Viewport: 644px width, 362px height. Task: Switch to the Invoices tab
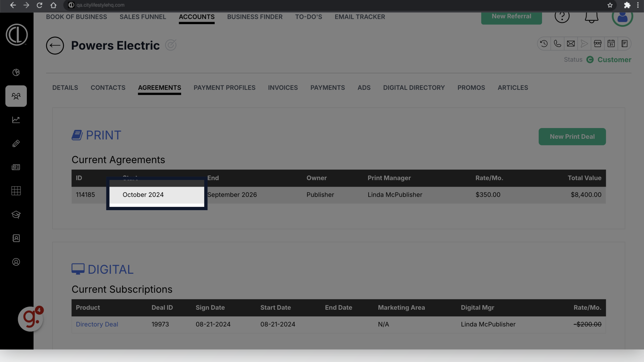[x=283, y=88]
